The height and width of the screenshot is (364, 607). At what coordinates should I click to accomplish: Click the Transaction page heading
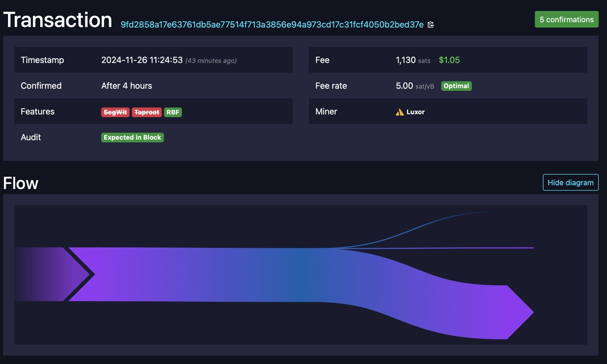tap(57, 19)
